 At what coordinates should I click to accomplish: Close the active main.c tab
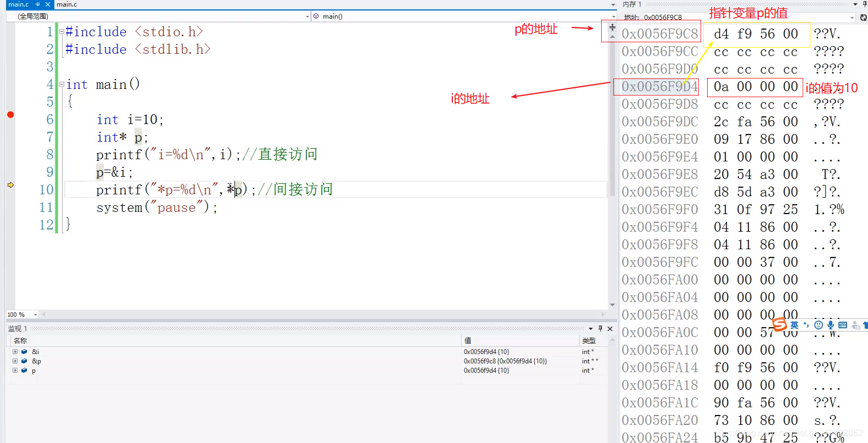(48, 4)
